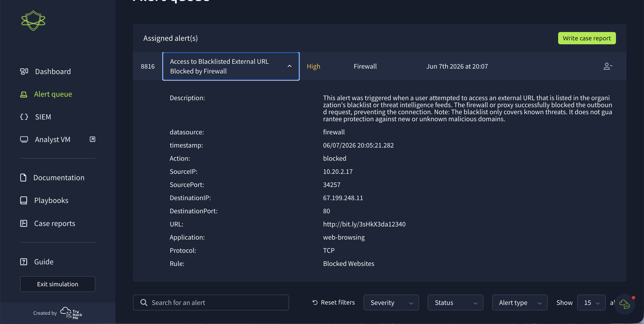The height and width of the screenshot is (324, 644).
Task: Open the Show 15 entries dropdown
Action: (x=591, y=303)
